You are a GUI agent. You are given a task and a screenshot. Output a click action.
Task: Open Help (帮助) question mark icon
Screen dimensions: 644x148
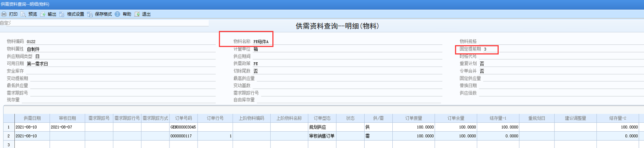click(117, 14)
